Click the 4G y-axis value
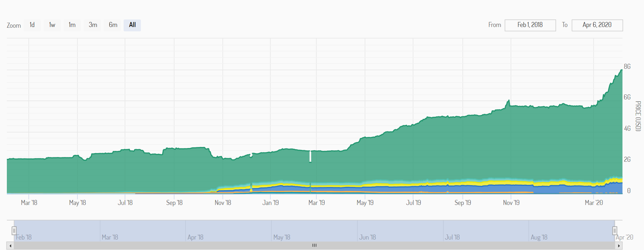 coord(627,129)
